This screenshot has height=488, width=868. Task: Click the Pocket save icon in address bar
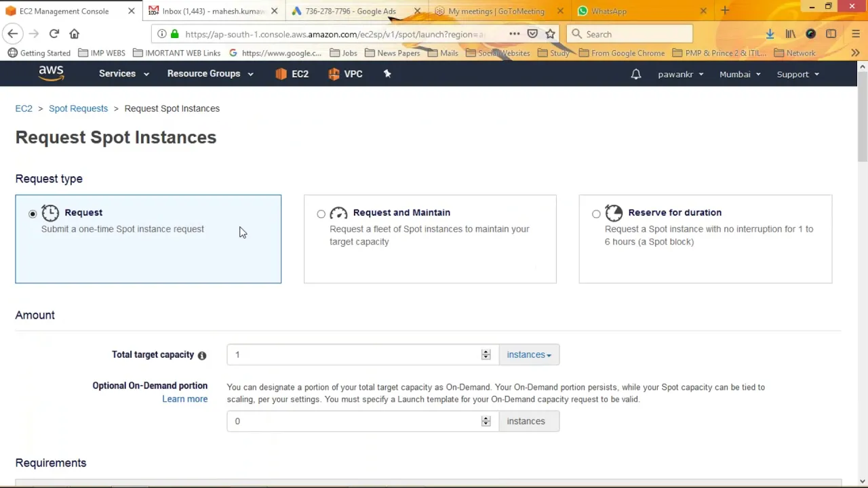coord(532,34)
